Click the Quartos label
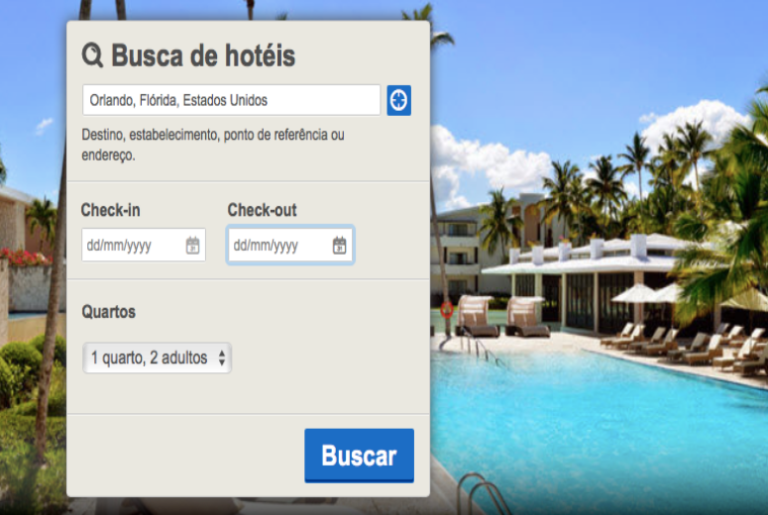 pyautogui.click(x=109, y=312)
